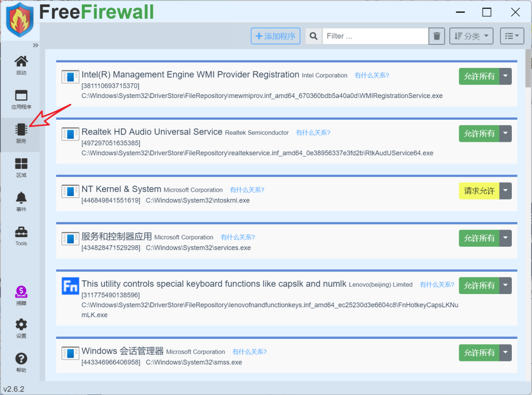
Task: Click the Fn Lenovo hotkey program icon
Action: [70, 286]
